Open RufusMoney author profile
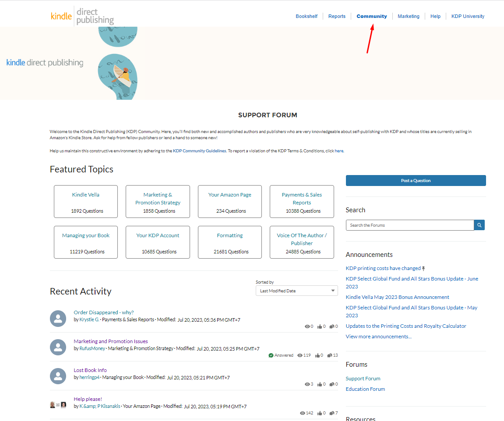Screen dimensions: 504x421 pos(92,349)
